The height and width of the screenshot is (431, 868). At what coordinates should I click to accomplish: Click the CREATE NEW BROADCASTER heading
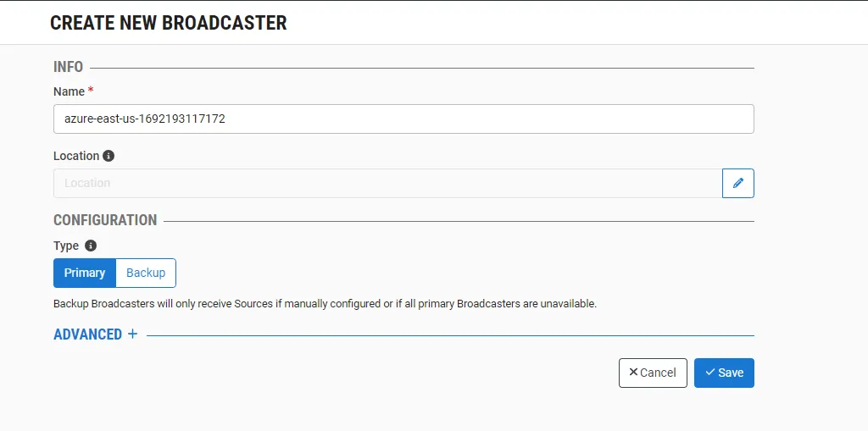(169, 23)
